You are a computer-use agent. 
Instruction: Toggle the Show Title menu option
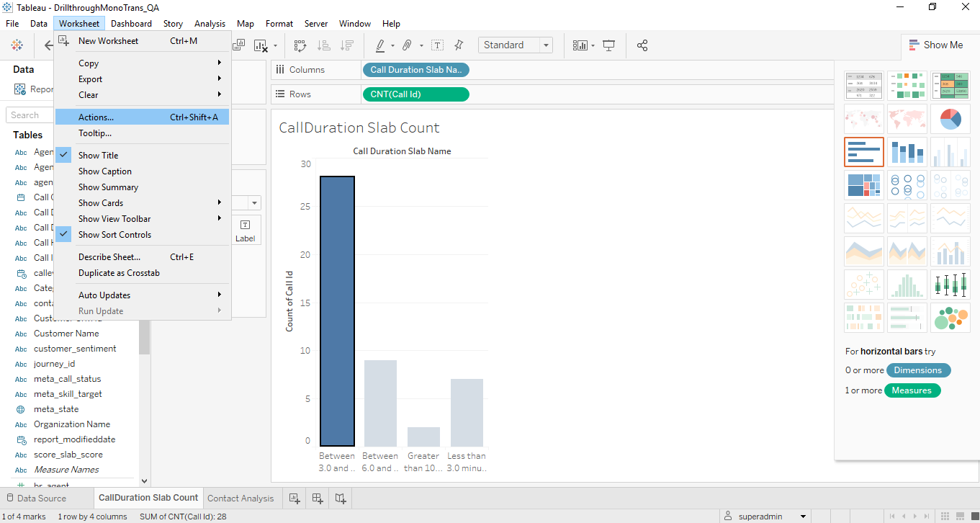143,156
